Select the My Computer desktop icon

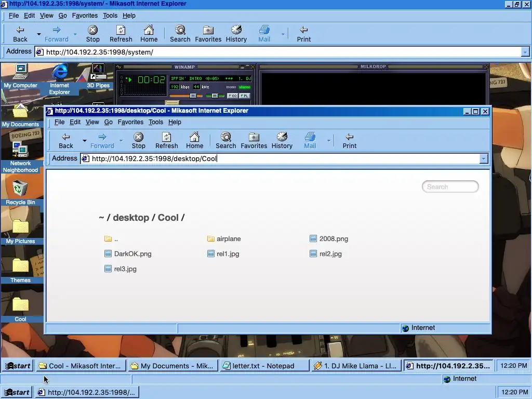tap(20, 76)
